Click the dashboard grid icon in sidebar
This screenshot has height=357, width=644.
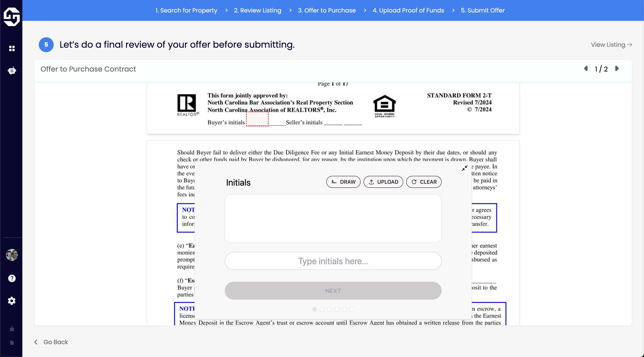pyautogui.click(x=12, y=48)
